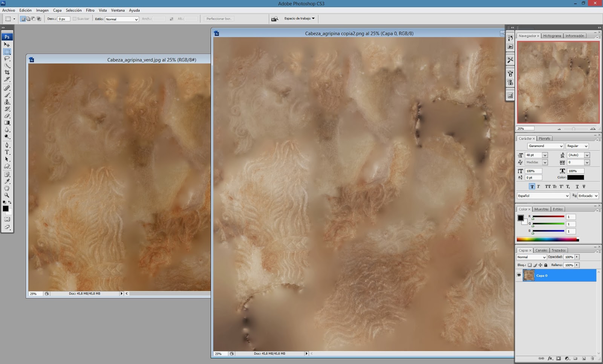Select the Clone Stamp tool
This screenshot has height=364, width=603.
coord(7,102)
